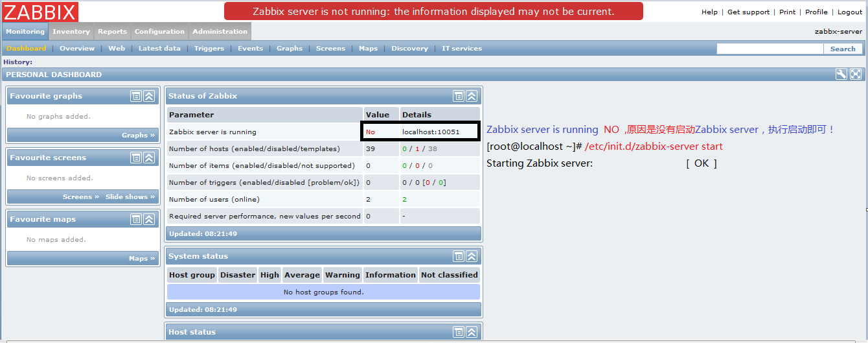This screenshot has width=868, height=343.
Task: Open the Host status widget menu icon
Action: (x=459, y=332)
